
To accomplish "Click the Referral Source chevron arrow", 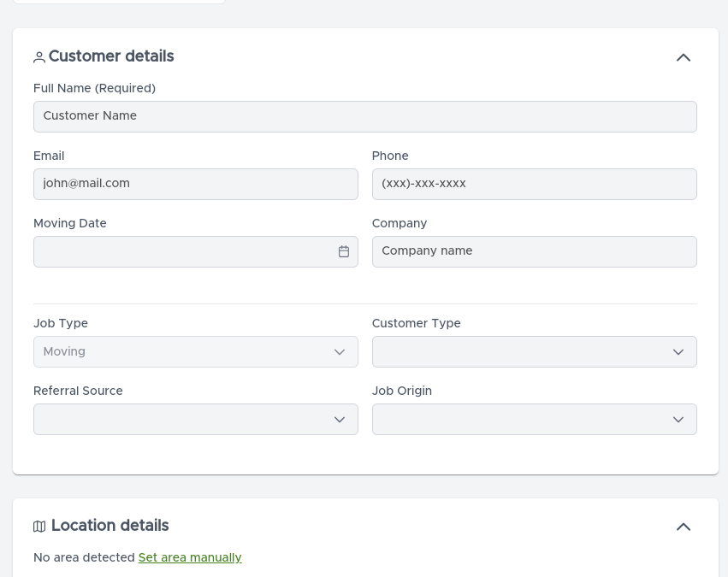I will tap(340, 420).
